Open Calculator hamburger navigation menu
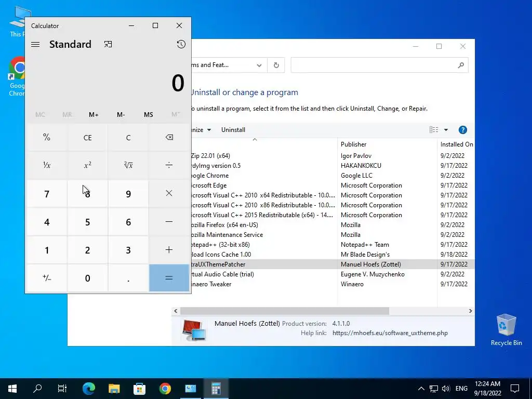The height and width of the screenshot is (399, 532). [35, 45]
